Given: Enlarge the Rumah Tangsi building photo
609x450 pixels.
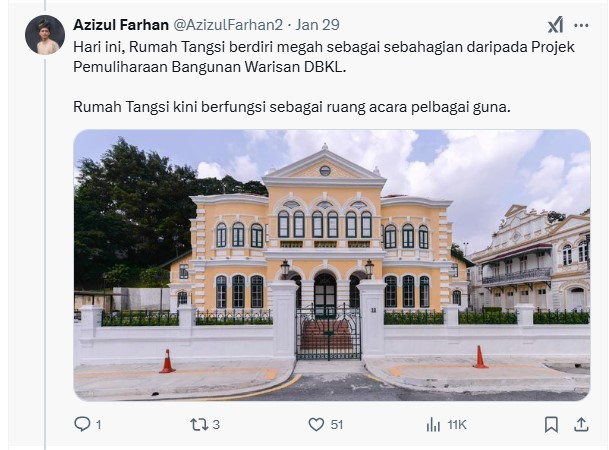Looking at the screenshot, I should (332, 265).
